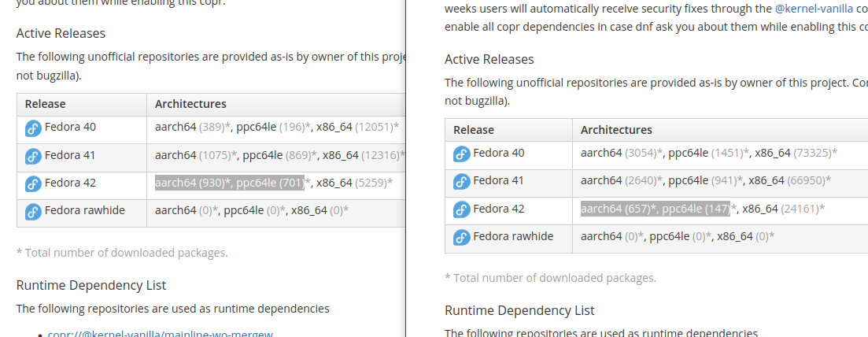Click the Fedora logo beside Fedora 42 in right window
868x337 pixels.
[x=462, y=209]
